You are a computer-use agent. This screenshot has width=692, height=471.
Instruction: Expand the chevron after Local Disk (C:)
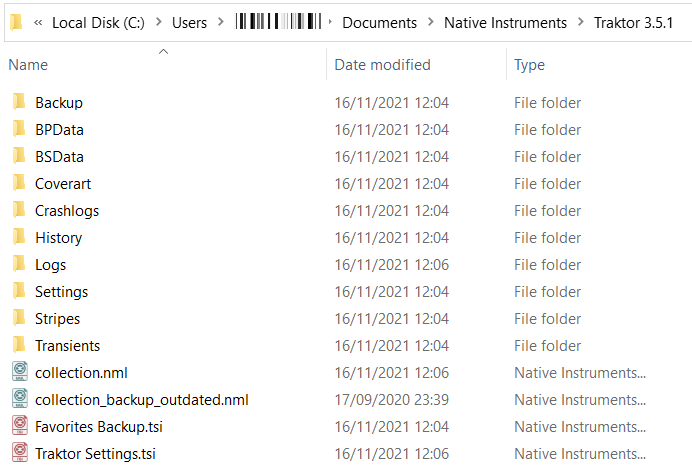click(159, 22)
